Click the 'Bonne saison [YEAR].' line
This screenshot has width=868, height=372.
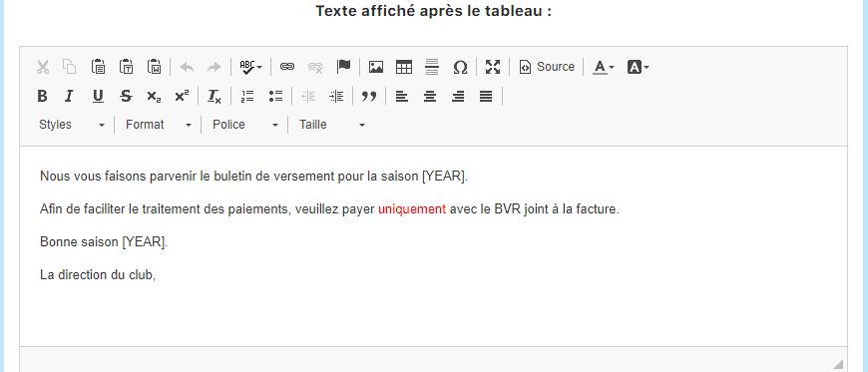click(104, 242)
